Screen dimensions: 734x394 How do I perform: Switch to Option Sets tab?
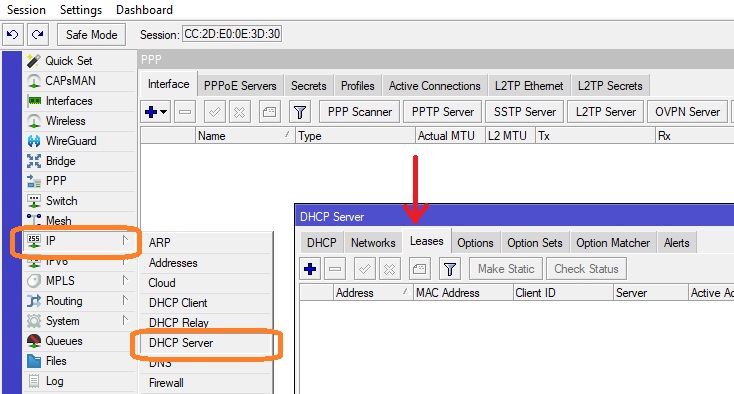tap(535, 243)
